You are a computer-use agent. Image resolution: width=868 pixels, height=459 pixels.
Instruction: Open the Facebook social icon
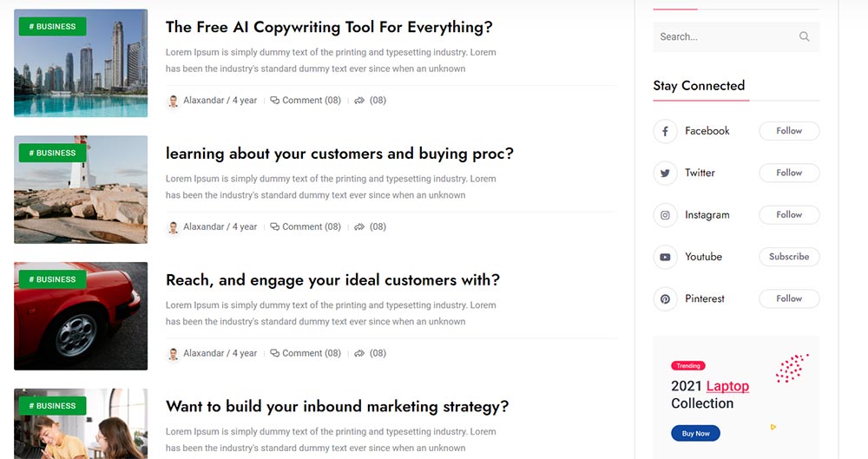[x=665, y=131]
